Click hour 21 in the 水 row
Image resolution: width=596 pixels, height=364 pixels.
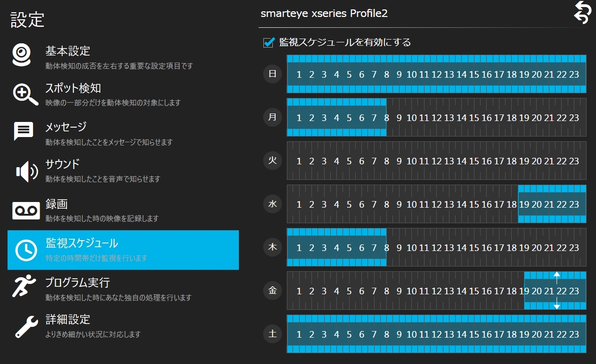[549, 204]
